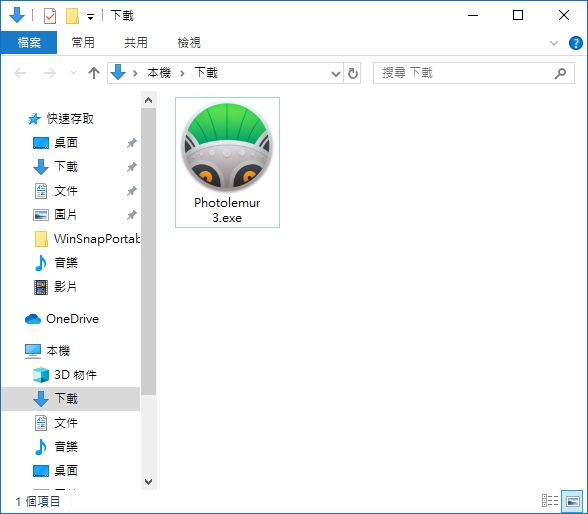The width and height of the screenshot is (588, 514).
Task: Select the Photolemur 3.exe filename label
Action: coord(227,210)
